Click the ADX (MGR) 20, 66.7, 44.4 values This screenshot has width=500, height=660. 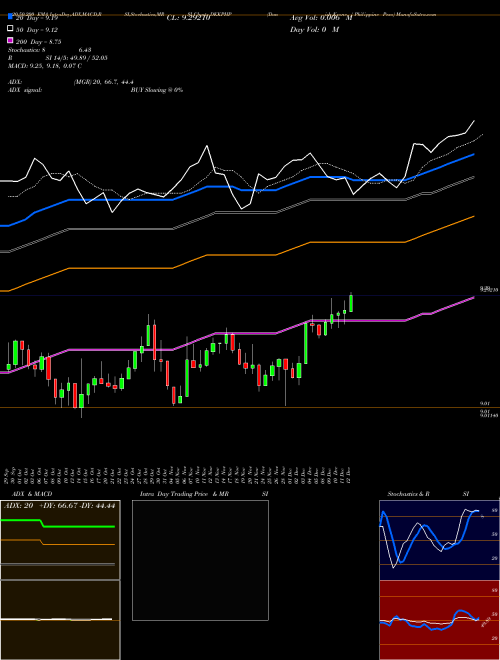tap(104, 82)
